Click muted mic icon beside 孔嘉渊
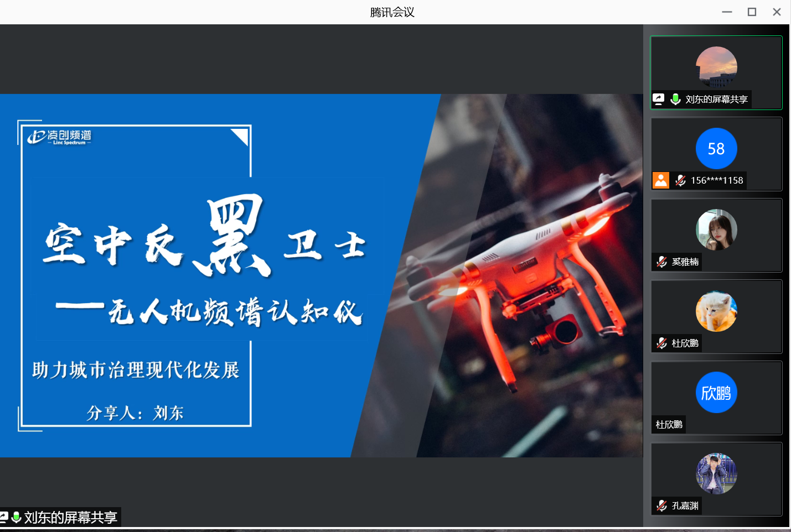The height and width of the screenshot is (532, 791). click(x=661, y=505)
